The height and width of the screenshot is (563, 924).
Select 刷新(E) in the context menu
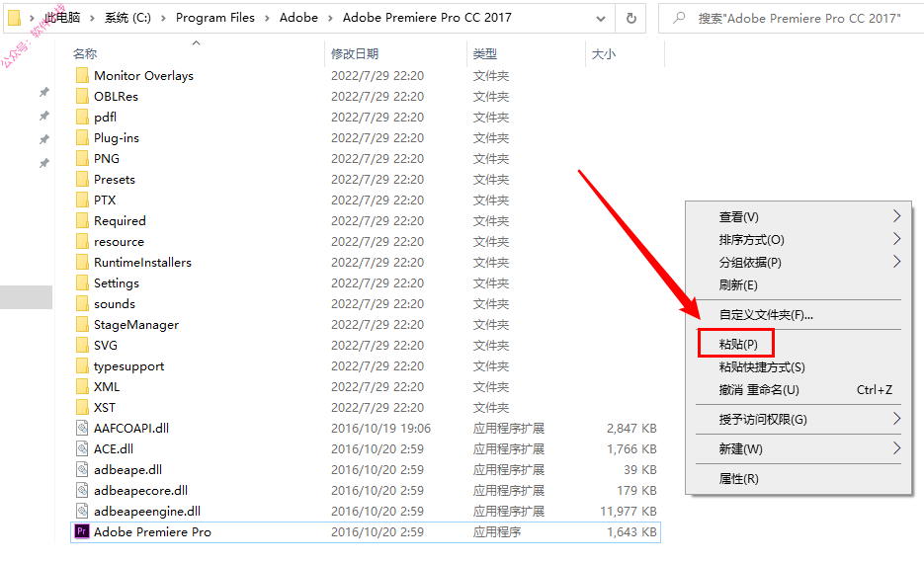tap(738, 285)
